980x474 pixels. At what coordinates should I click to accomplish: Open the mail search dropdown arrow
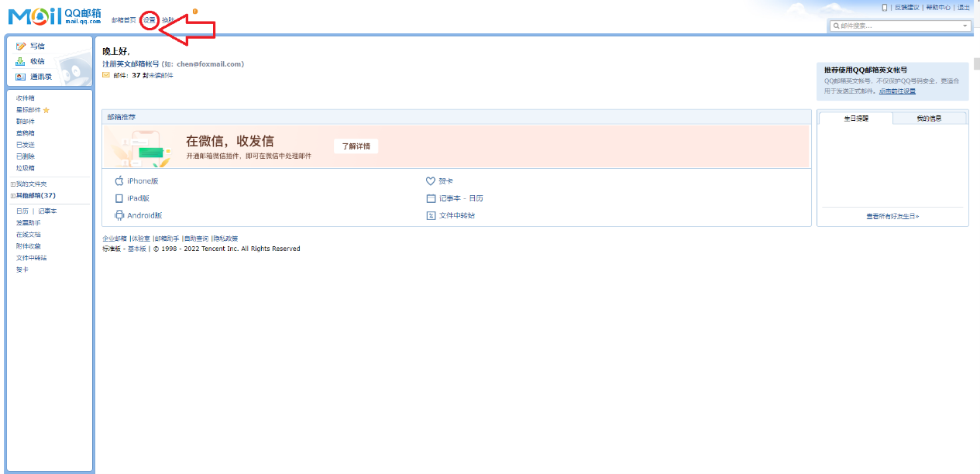tap(965, 26)
